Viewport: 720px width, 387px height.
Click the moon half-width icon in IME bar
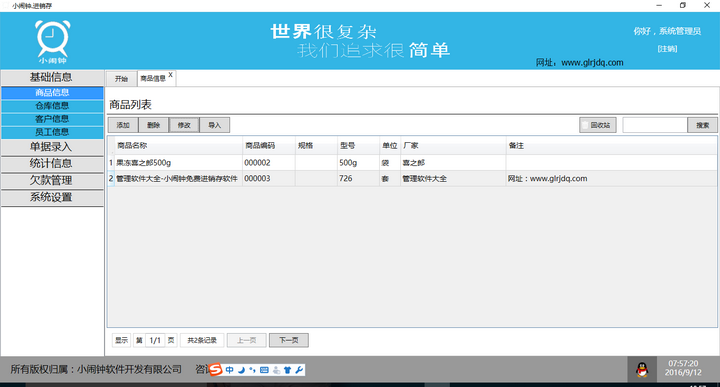coord(241,370)
